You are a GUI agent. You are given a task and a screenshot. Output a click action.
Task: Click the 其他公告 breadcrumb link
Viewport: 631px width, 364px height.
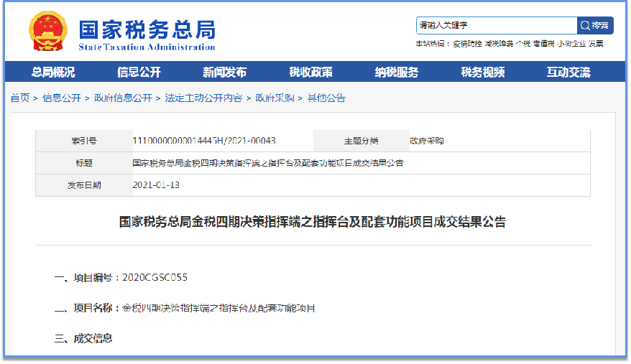tap(326, 98)
